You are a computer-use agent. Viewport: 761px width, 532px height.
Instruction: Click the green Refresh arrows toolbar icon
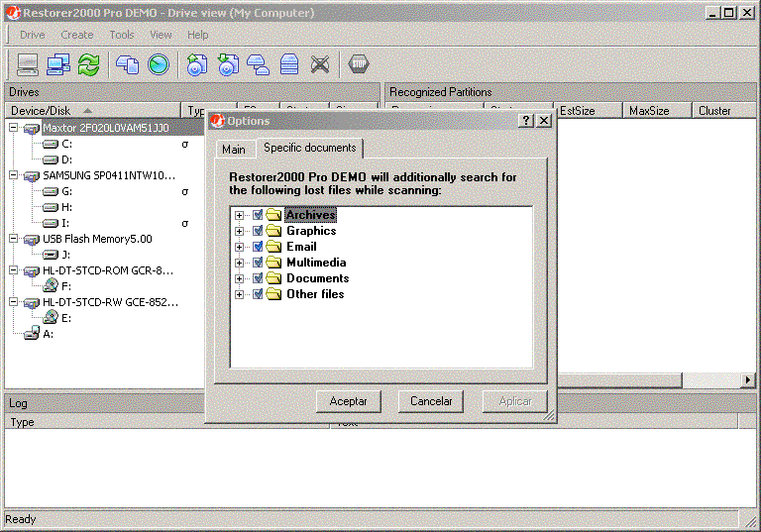point(89,64)
